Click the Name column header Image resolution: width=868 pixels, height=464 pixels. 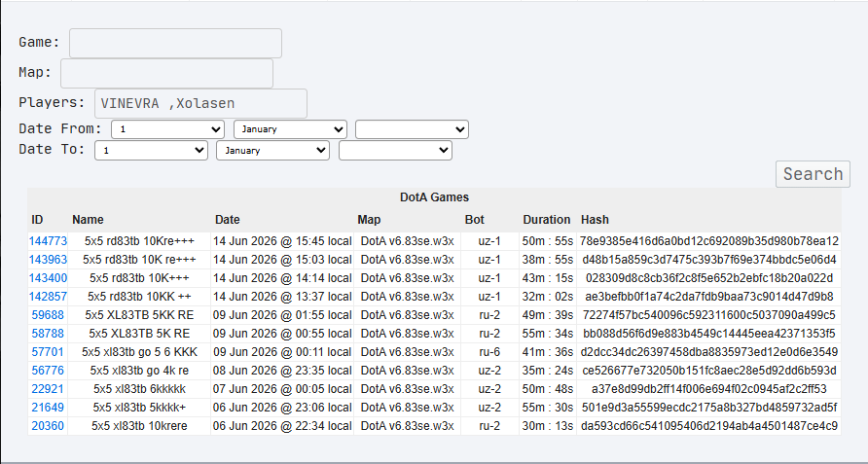pyautogui.click(x=88, y=220)
